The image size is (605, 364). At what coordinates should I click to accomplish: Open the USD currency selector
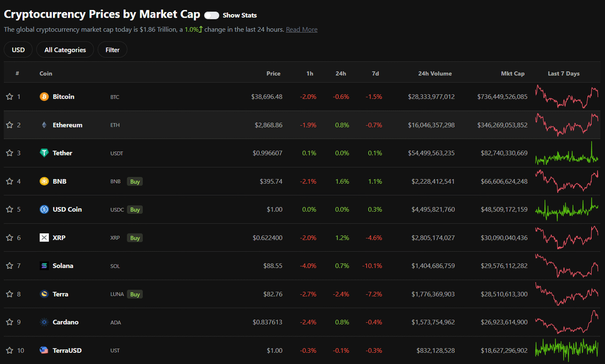[x=18, y=50]
